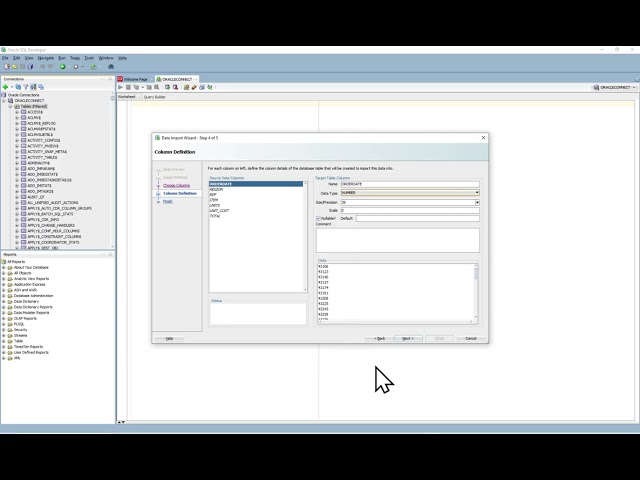Open the Help menu in menu bar
The height and width of the screenshot is (480, 640).
(122, 58)
